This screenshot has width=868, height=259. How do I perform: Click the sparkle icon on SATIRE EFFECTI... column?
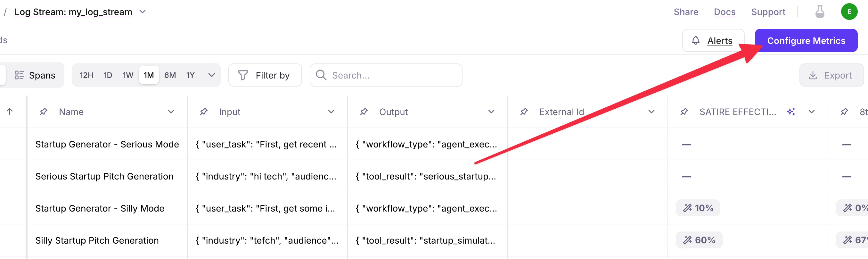[x=791, y=112]
